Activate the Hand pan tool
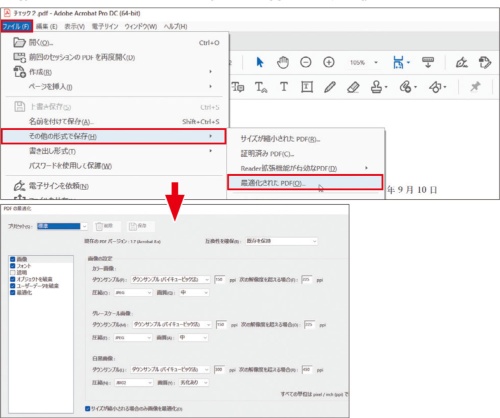The width and height of the screenshot is (500, 418). (x=283, y=62)
